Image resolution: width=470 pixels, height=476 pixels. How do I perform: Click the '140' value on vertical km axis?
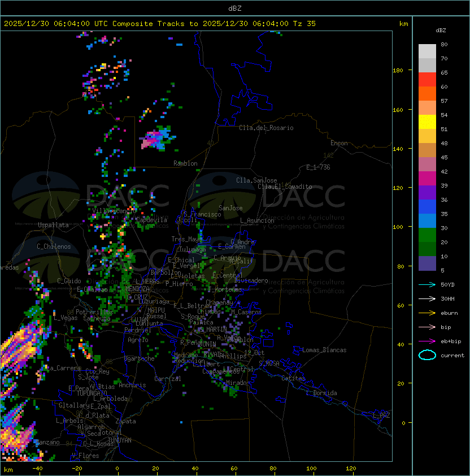coord(398,149)
